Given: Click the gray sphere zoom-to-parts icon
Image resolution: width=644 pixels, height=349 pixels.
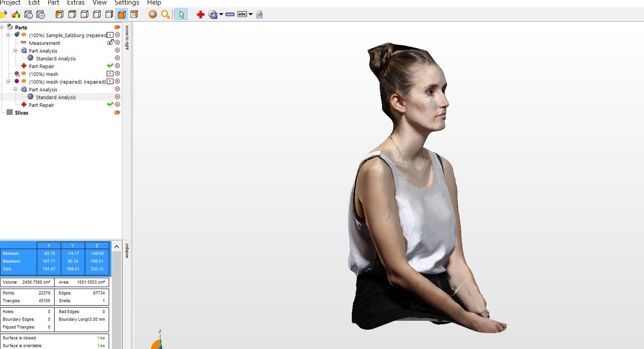Looking at the screenshot, I should pyautogui.click(x=153, y=15).
